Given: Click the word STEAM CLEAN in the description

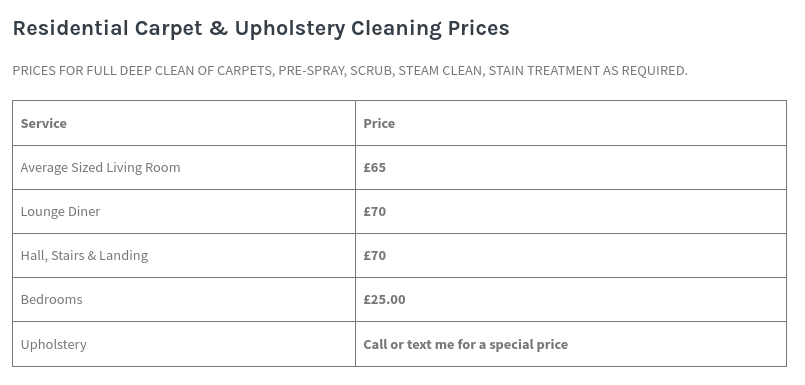Looking at the screenshot, I should (x=441, y=70).
